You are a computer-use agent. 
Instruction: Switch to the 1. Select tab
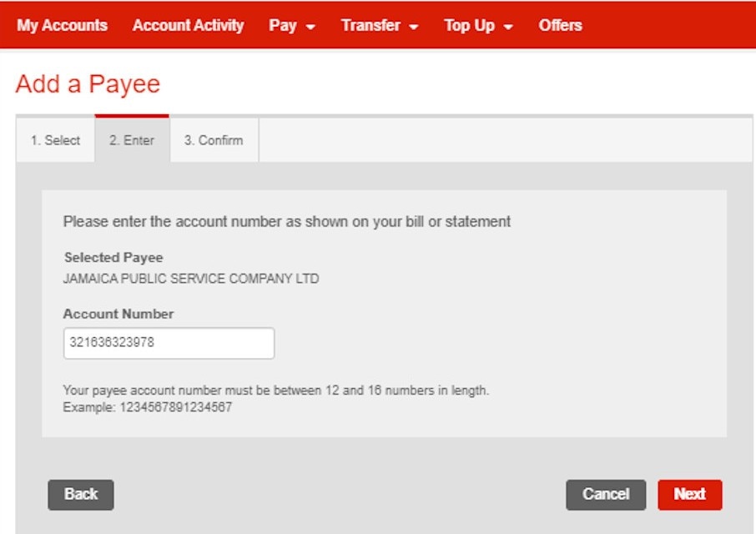pos(55,140)
